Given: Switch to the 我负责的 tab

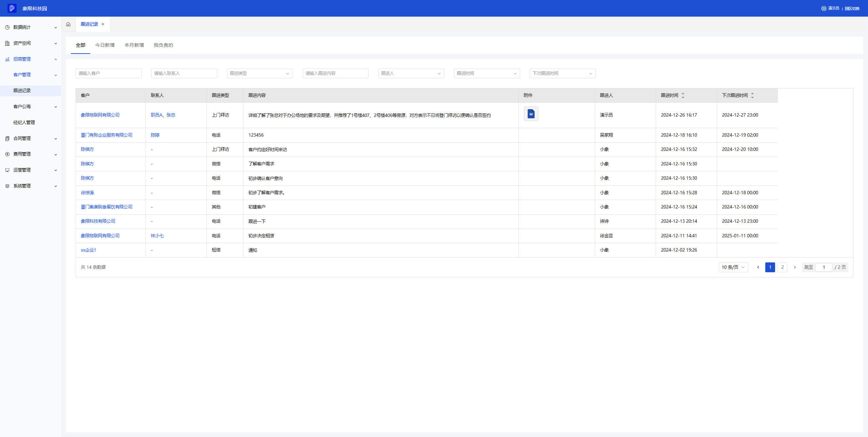Looking at the screenshot, I should click(163, 45).
